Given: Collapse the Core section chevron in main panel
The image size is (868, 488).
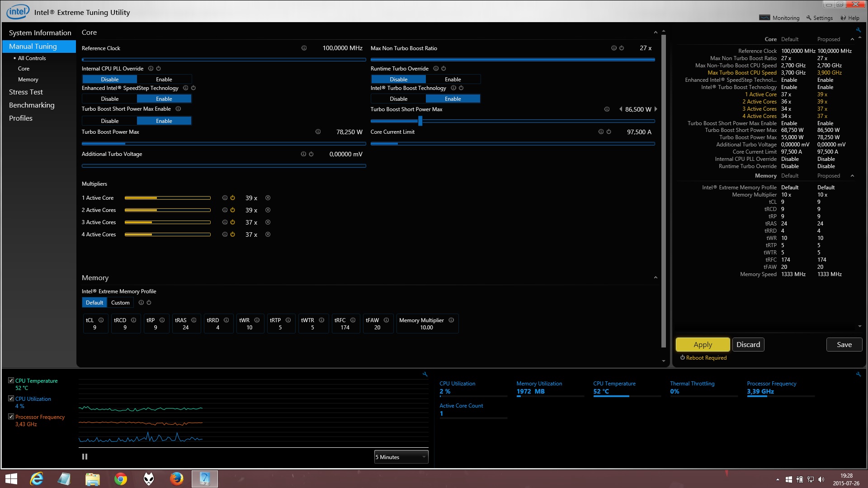Looking at the screenshot, I should (656, 33).
